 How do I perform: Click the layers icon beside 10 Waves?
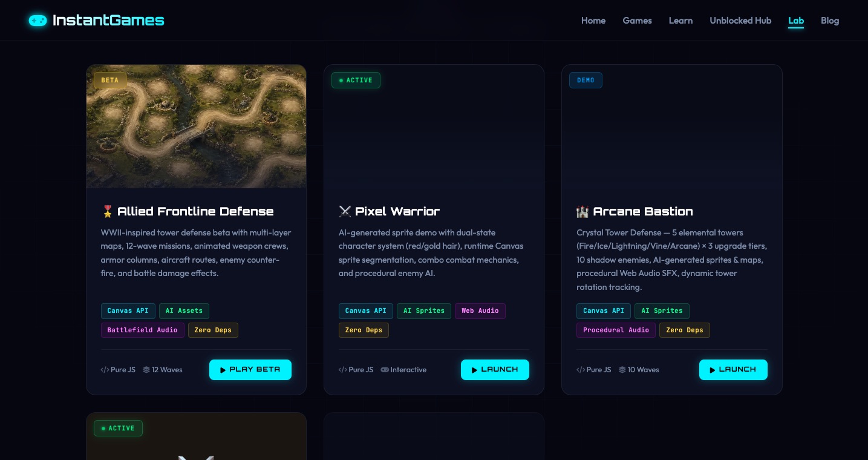[x=622, y=370]
